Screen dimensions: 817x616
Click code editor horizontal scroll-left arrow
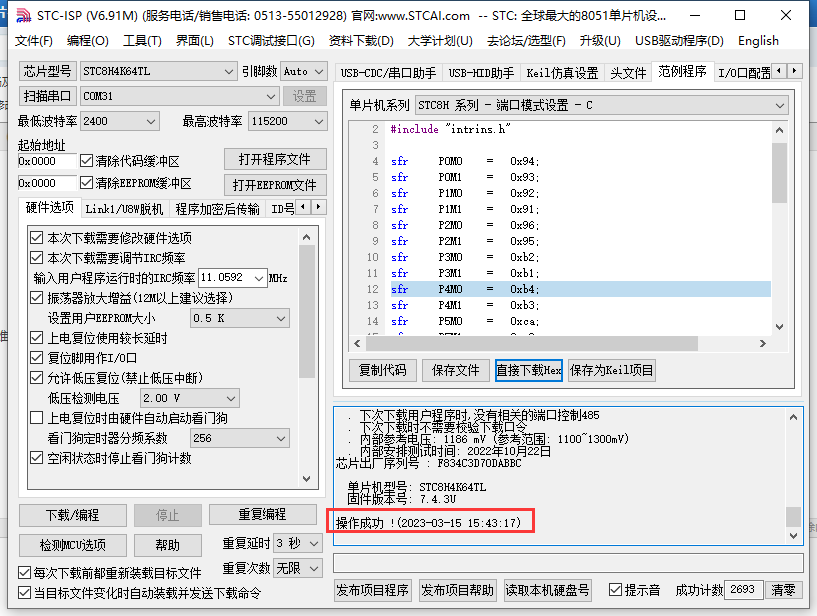point(357,343)
